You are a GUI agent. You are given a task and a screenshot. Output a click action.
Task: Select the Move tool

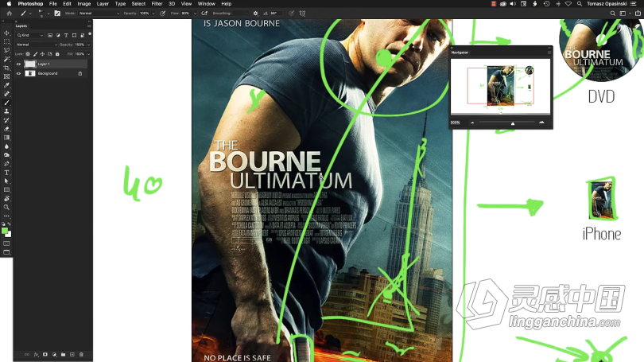coord(6,33)
